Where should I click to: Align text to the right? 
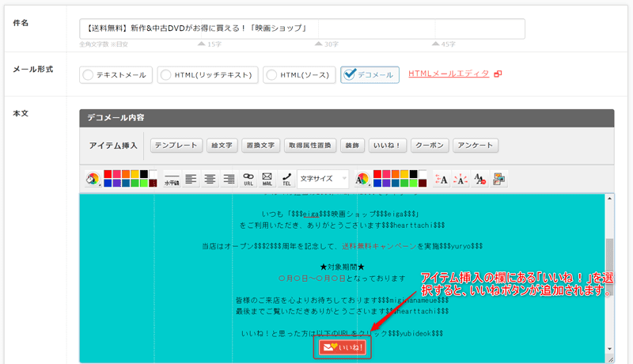point(229,180)
